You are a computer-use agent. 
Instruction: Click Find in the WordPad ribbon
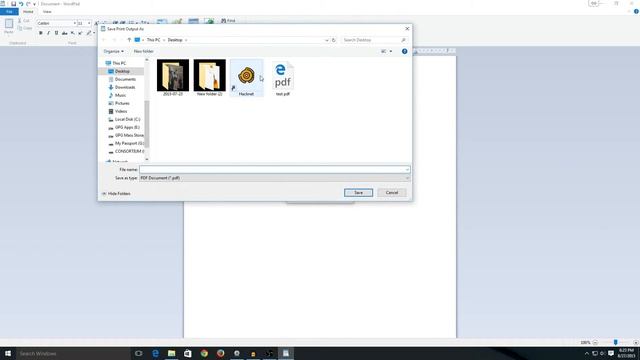pyautogui.click(x=228, y=20)
